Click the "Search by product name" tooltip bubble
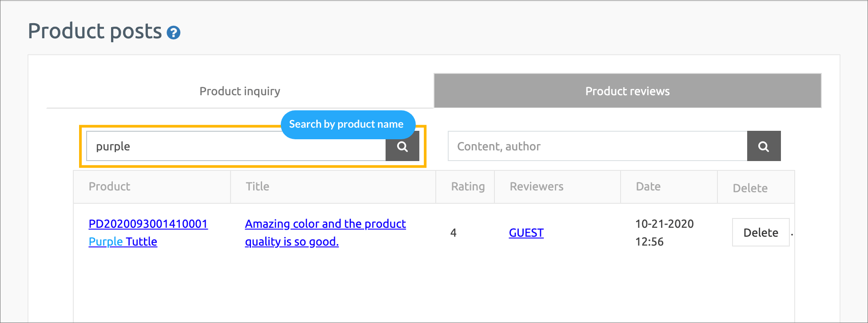 coord(346,124)
